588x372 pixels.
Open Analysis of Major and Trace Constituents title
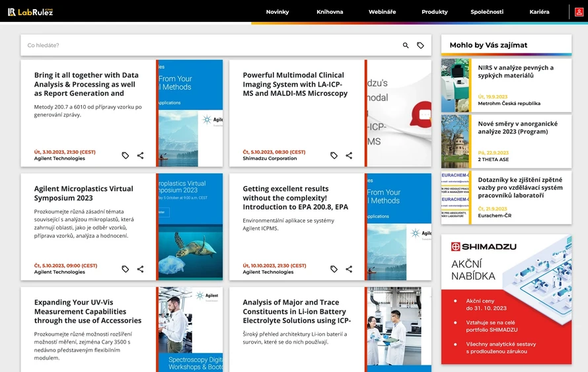297,311
